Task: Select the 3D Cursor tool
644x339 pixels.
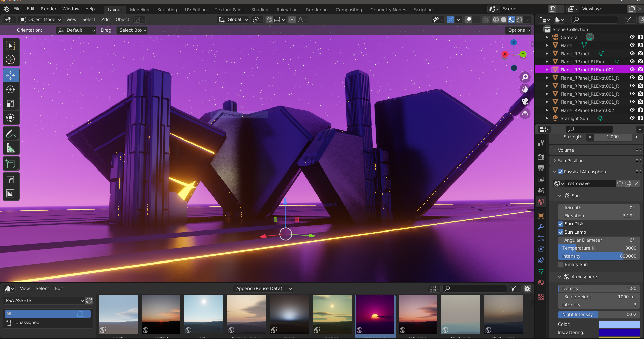Action: point(10,60)
